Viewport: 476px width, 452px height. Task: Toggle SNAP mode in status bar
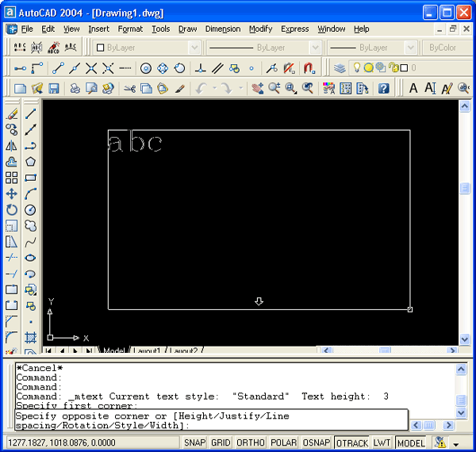click(x=195, y=443)
